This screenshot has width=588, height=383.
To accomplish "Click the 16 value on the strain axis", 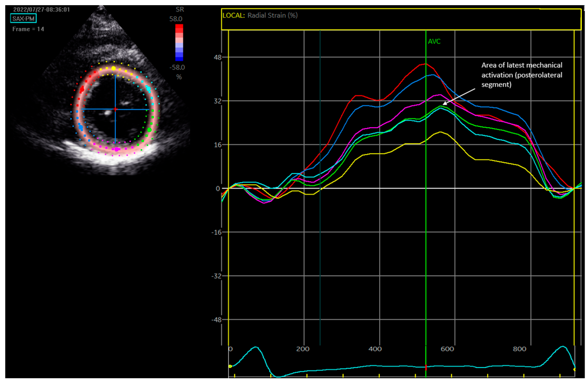I will click(x=218, y=145).
